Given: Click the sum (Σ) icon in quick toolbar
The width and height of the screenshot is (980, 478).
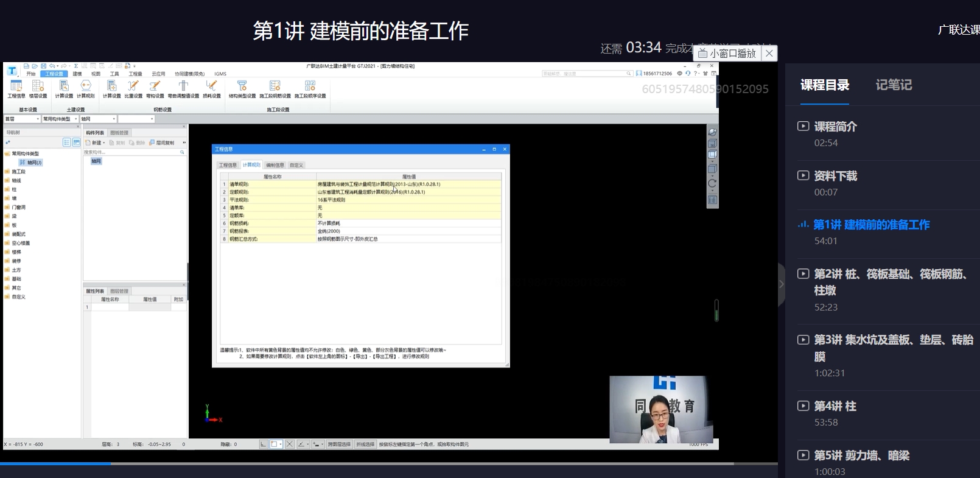Looking at the screenshot, I should pyautogui.click(x=76, y=66).
